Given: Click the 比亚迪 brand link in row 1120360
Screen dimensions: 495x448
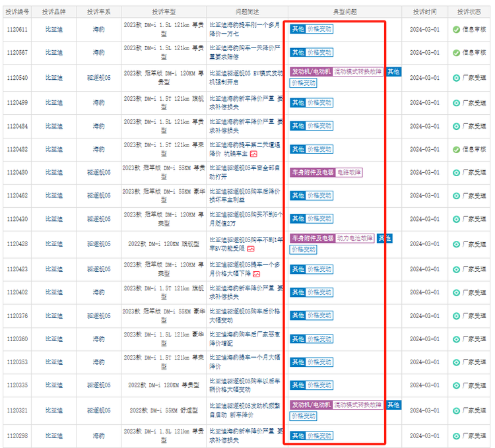Looking at the screenshot, I should click(x=54, y=339).
